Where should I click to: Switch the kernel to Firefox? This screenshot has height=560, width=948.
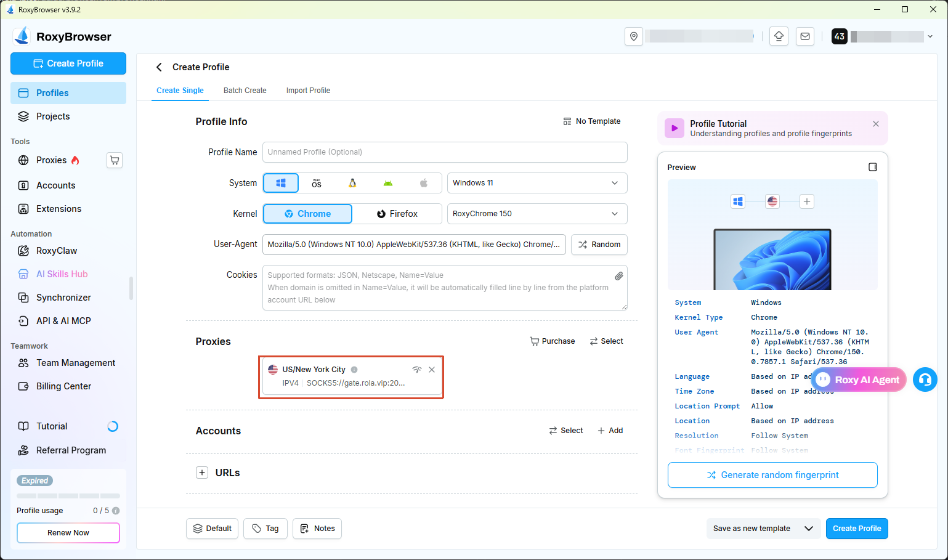pos(397,214)
